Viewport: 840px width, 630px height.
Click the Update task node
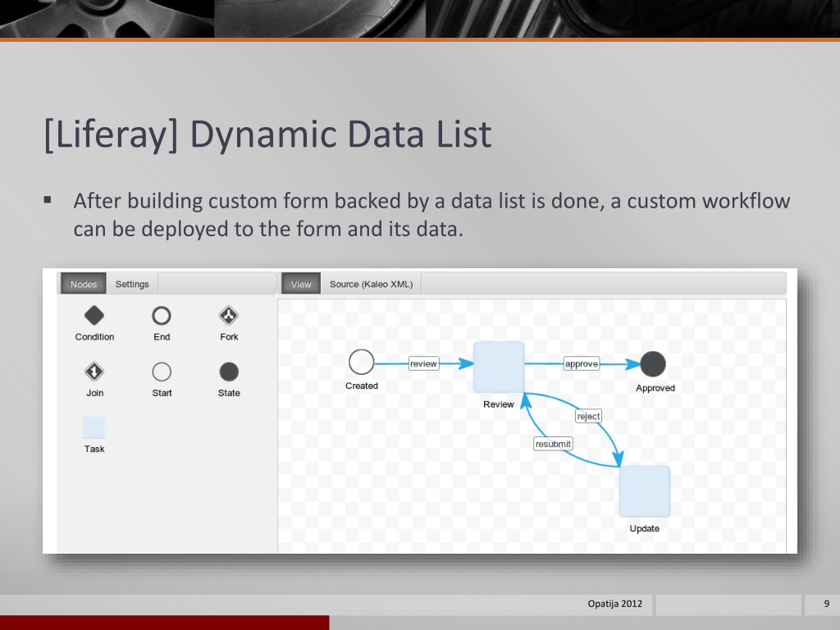pyautogui.click(x=644, y=491)
